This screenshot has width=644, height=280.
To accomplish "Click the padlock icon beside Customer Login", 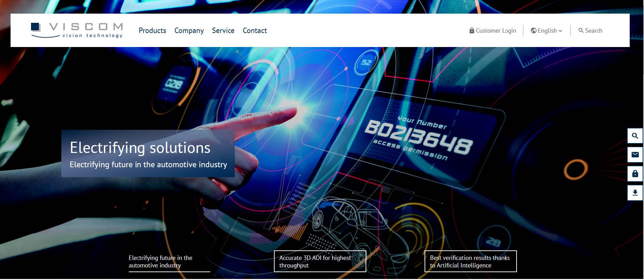I will coord(472,31).
